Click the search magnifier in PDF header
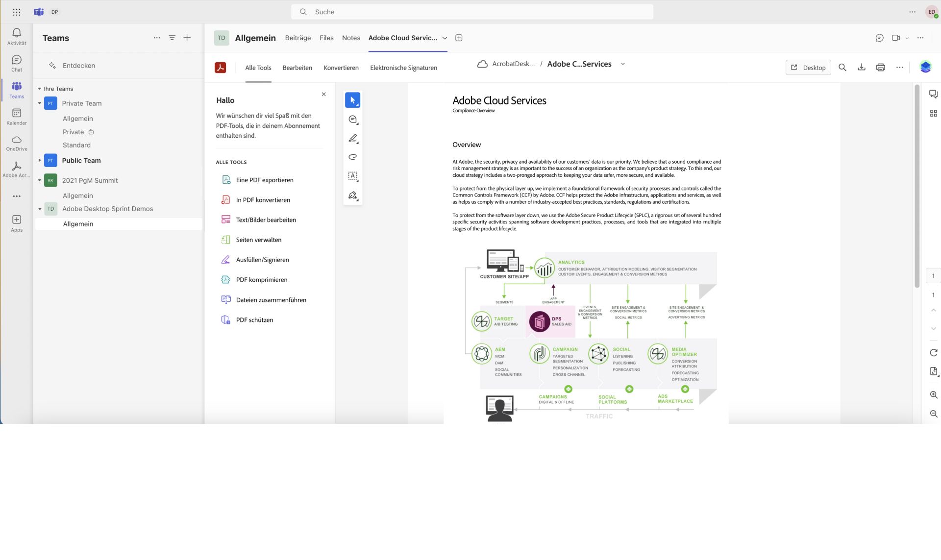941x560 pixels. (x=842, y=68)
